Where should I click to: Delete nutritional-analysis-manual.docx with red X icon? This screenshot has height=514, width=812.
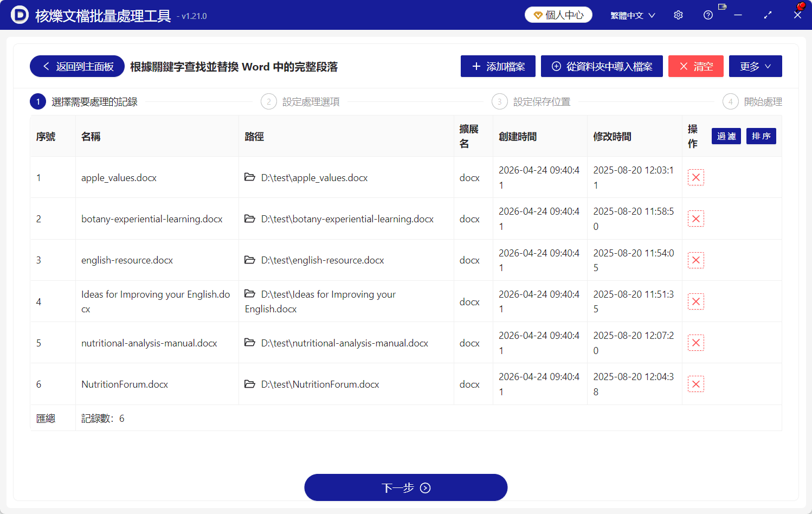696,342
